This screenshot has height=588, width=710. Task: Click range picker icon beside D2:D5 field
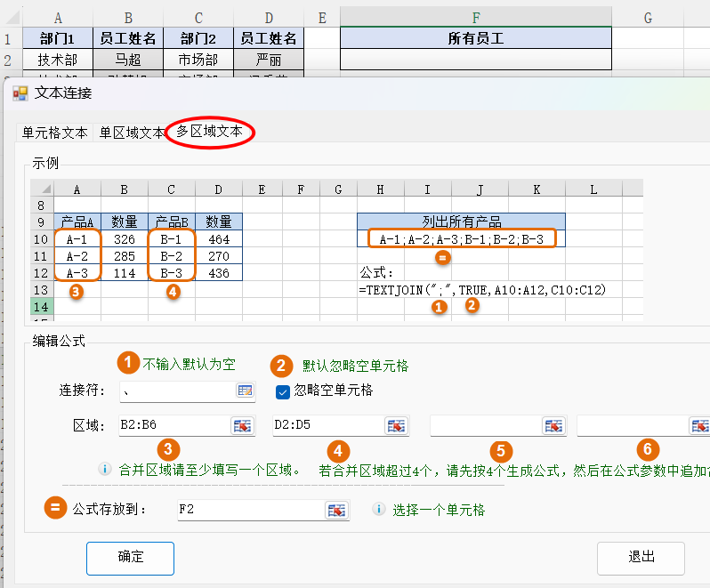pos(396,426)
